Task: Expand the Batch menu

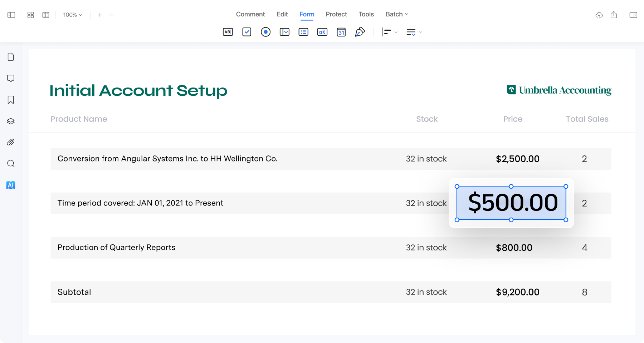Action: [397, 14]
